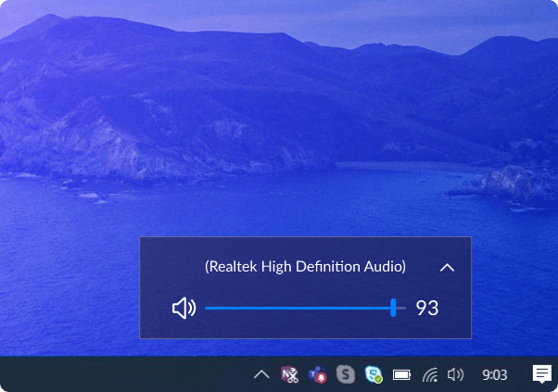Click the taskbar clock showing 9:03
The image size is (558, 392).
[495, 374]
